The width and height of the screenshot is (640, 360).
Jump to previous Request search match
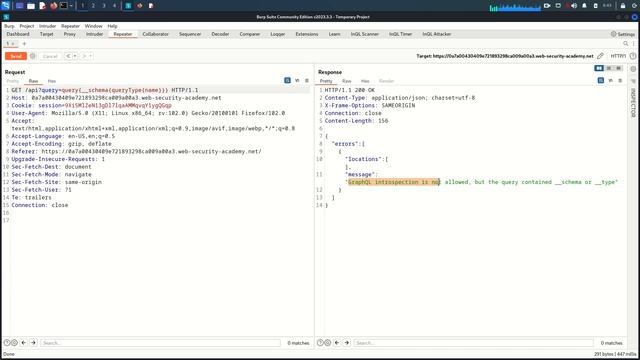[24, 343]
